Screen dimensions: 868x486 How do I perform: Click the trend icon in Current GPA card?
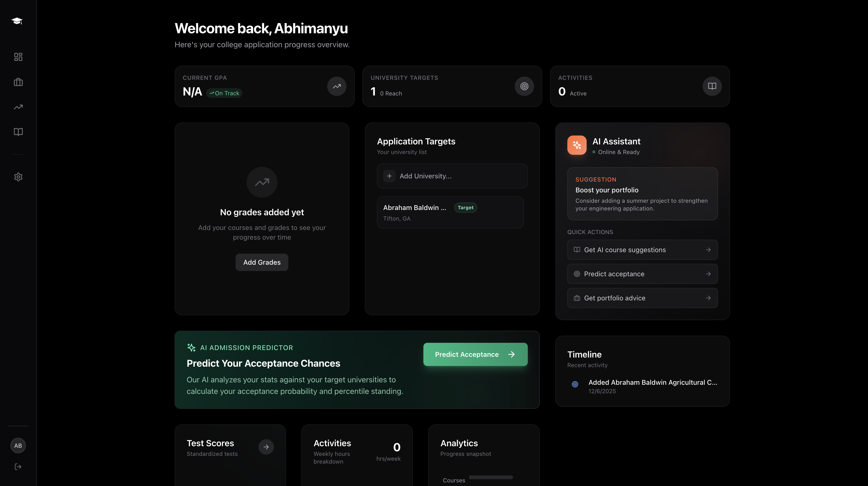pyautogui.click(x=337, y=86)
